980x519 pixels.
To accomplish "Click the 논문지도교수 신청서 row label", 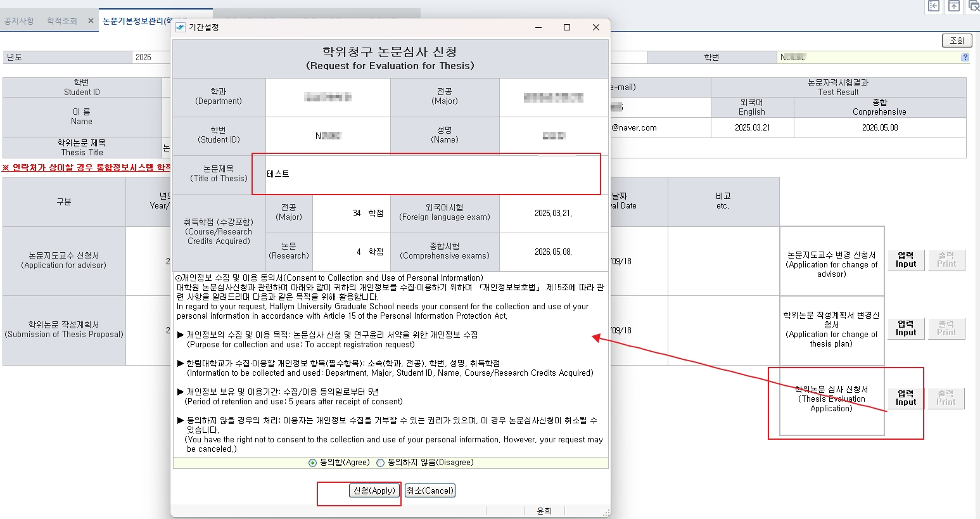I will [x=64, y=260].
